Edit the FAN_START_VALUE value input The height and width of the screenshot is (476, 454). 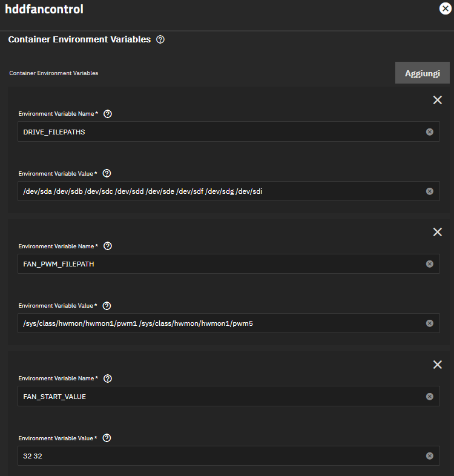coord(218,456)
